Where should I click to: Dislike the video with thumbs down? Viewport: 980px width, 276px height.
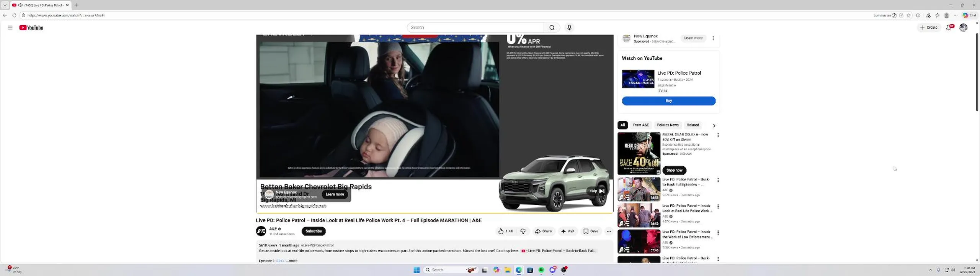[523, 231]
